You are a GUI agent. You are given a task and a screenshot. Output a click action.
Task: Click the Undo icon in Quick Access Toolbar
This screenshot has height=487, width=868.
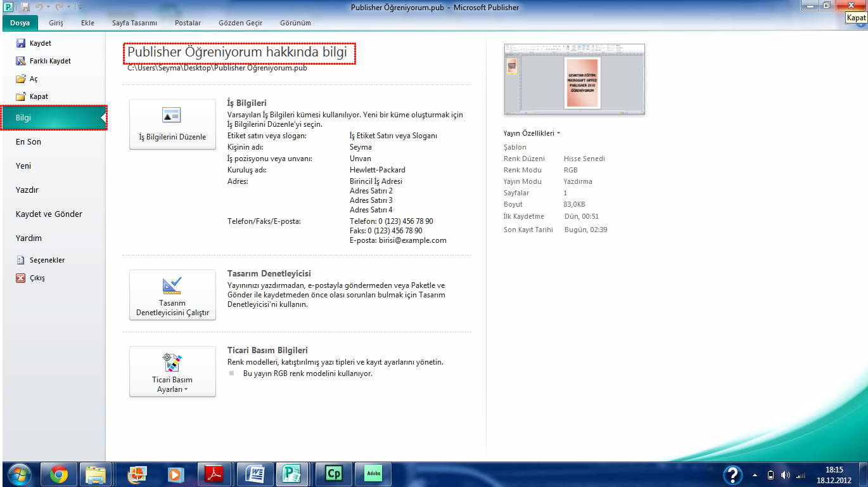(39, 7)
